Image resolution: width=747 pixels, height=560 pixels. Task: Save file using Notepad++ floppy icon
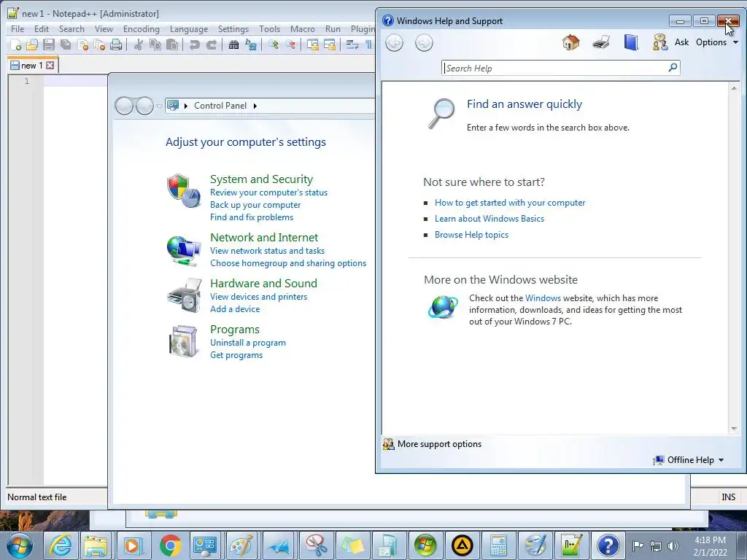(x=49, y=44)
